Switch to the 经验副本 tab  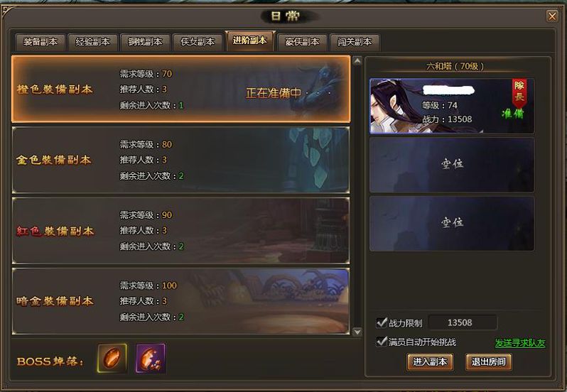click(93, 43)
